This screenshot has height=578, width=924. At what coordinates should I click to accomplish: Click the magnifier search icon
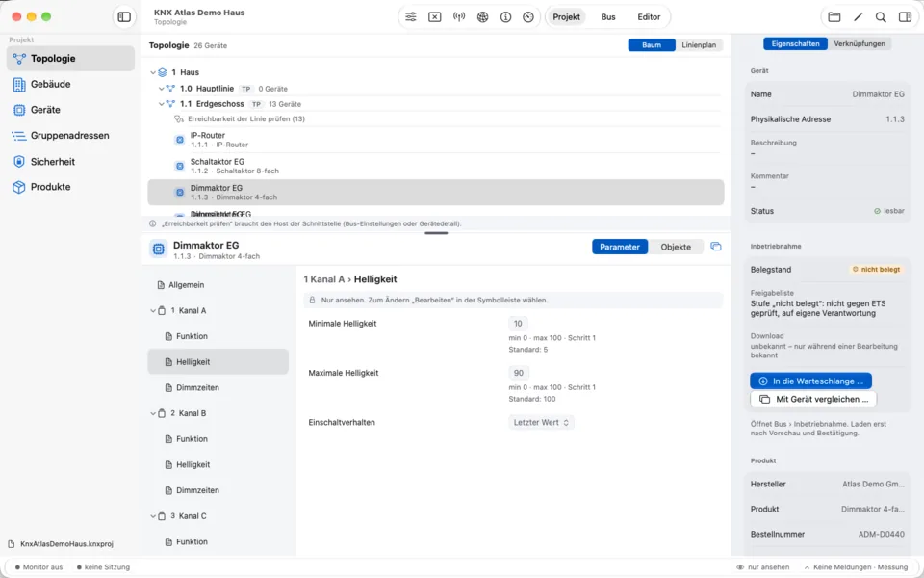881,17
